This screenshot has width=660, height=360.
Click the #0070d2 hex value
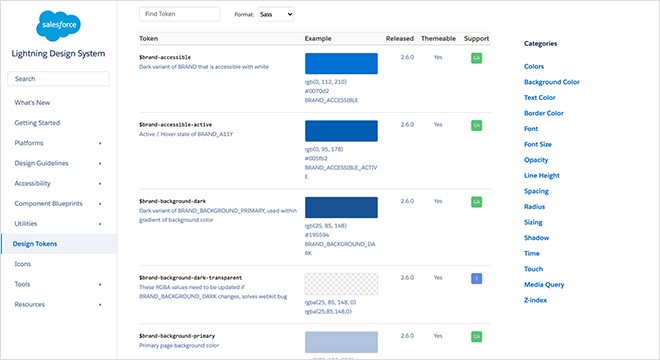pyautogui.click(x=317, y=91)
